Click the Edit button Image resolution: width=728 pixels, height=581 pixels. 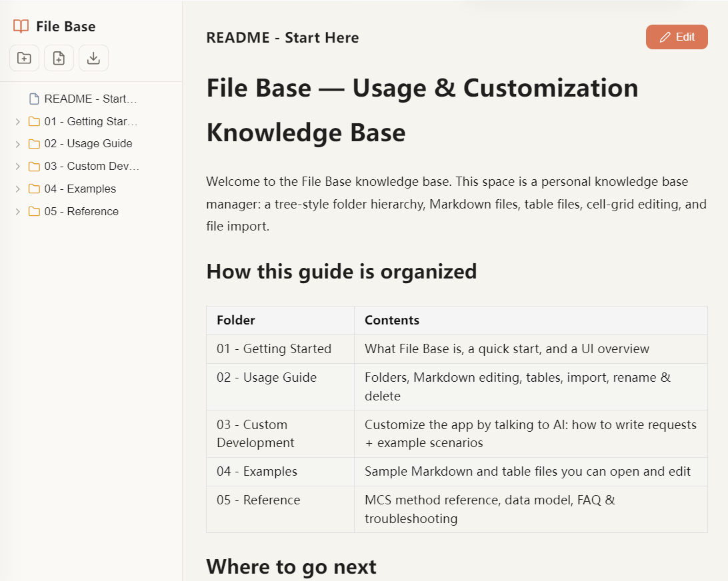click(x=677, y=37)
